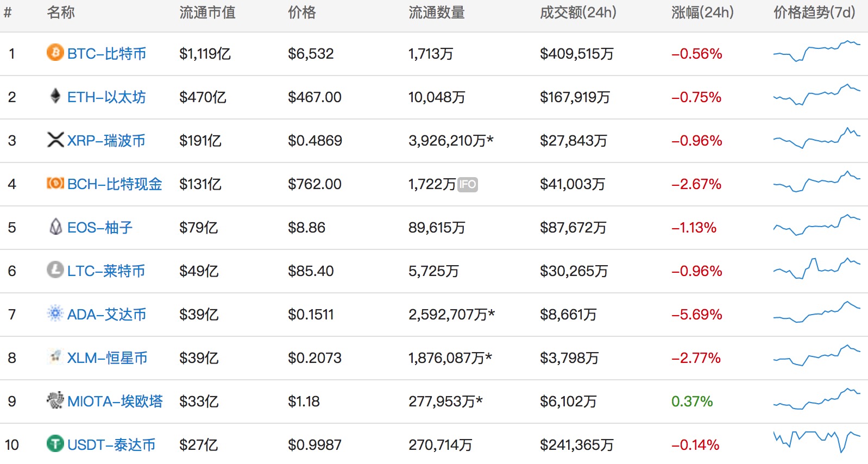Open the LTC-莱特币 link
Image resolution: width=868 pixels, height=464 pixels.
(x=106, y=271)
